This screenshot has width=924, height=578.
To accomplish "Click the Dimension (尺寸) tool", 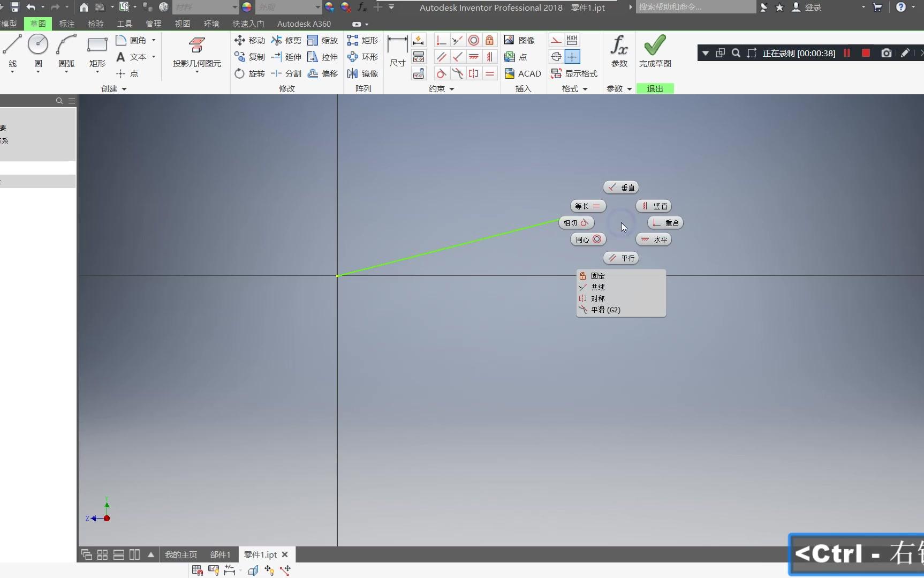I will 397,51.
